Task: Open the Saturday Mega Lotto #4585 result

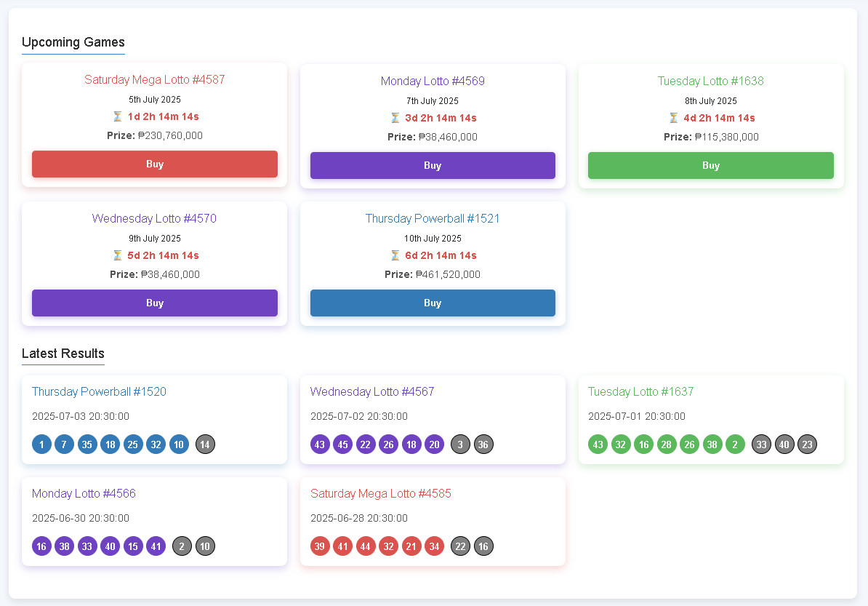Action: click(x=381, y=493)
